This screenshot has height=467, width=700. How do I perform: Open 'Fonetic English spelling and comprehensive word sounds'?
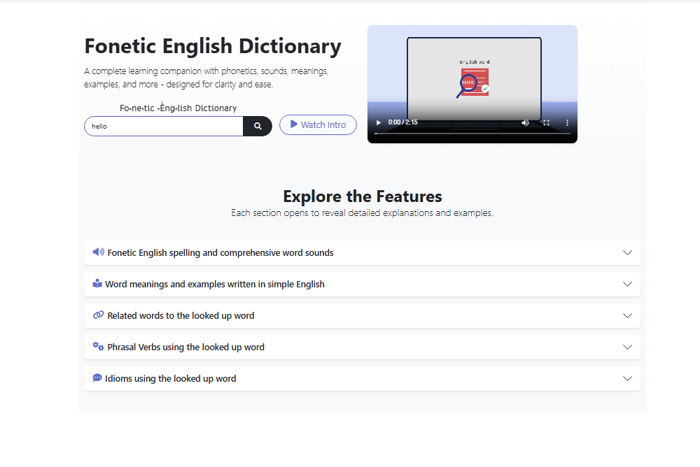click(x=362, y=253)
